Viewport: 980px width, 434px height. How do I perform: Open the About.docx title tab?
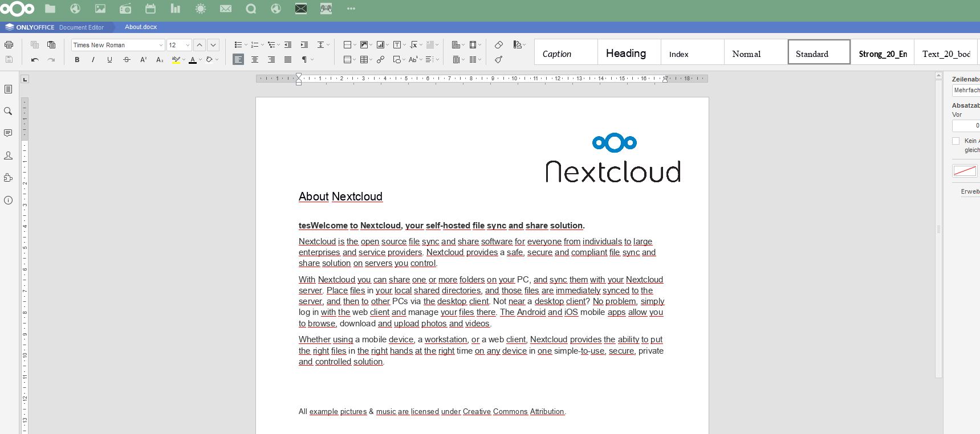coord(141,27)
